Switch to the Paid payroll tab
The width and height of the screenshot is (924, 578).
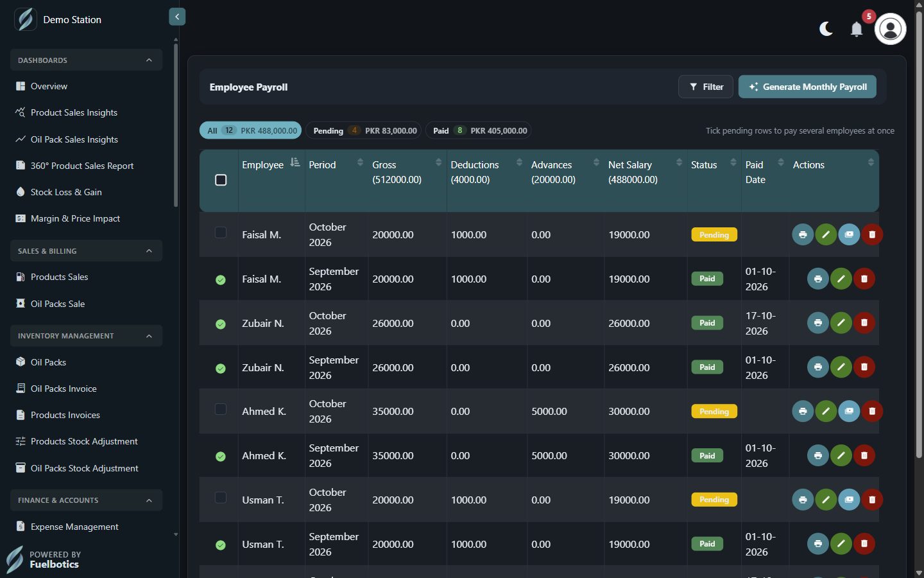[478, 130]
